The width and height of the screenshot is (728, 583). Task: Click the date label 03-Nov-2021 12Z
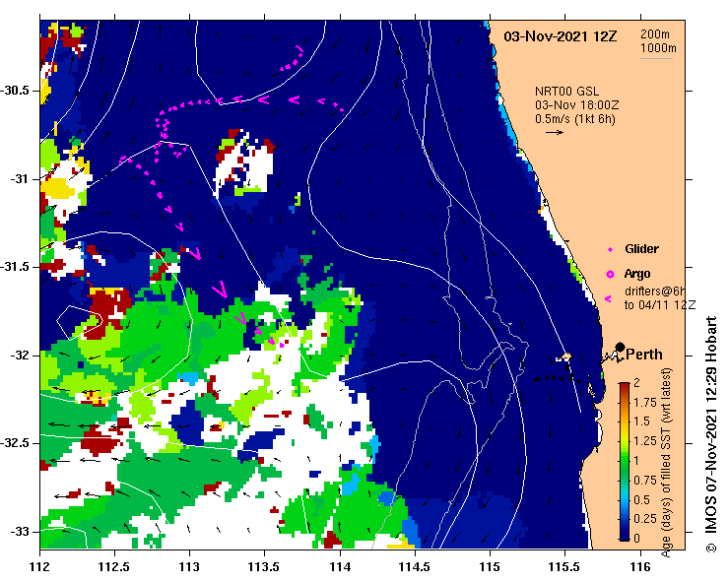(561, 36)
